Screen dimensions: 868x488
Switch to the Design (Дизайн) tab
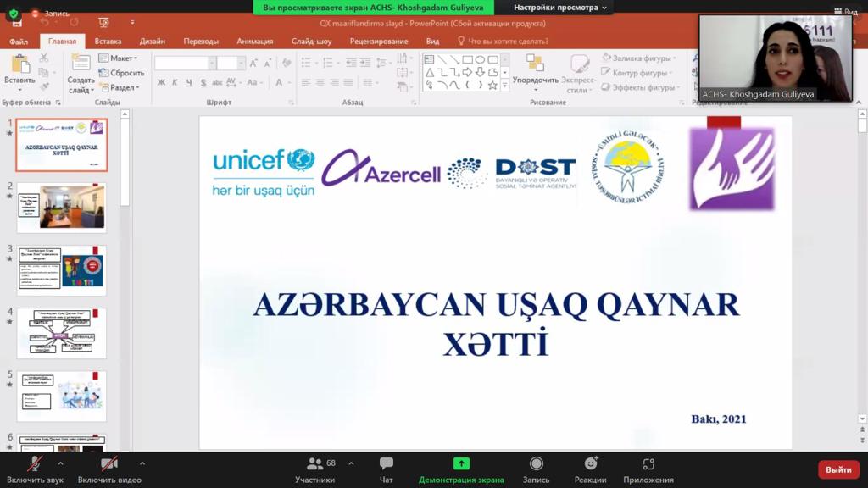tap(153, 42)
